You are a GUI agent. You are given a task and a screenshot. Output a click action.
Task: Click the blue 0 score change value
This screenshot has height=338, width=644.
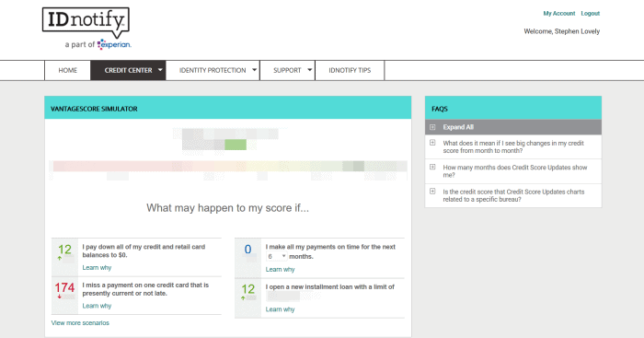click(247, 250)
